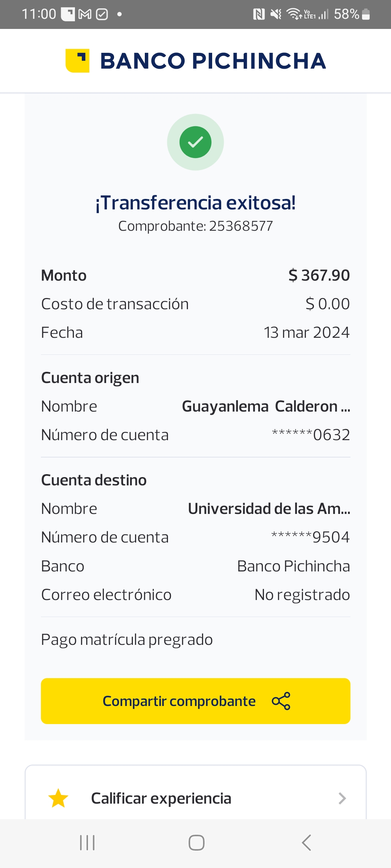
Task: Tap the Gmail notification icon in status bar
Action: [85, 14]
